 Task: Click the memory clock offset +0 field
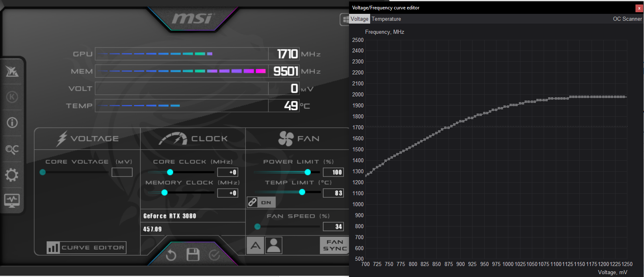228,193
